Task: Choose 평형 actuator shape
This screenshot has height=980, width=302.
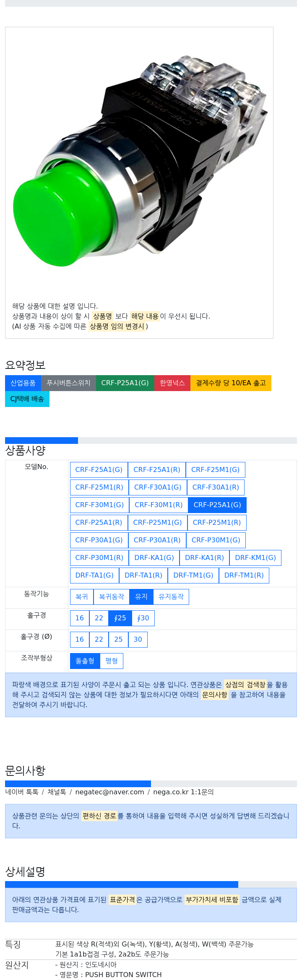Action: click(x=112, y=661)
